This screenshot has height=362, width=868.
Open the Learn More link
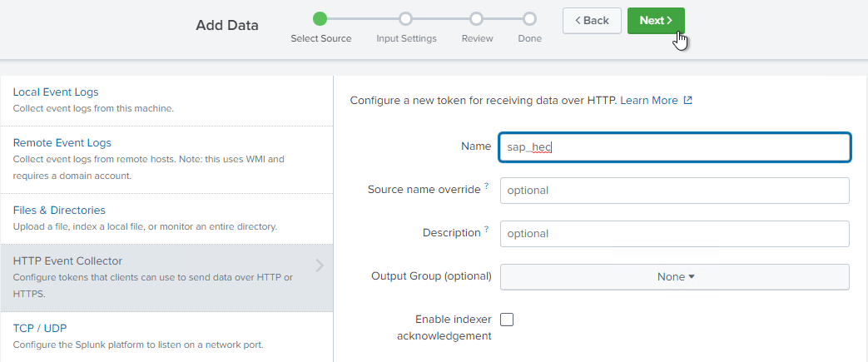(648, 101)
